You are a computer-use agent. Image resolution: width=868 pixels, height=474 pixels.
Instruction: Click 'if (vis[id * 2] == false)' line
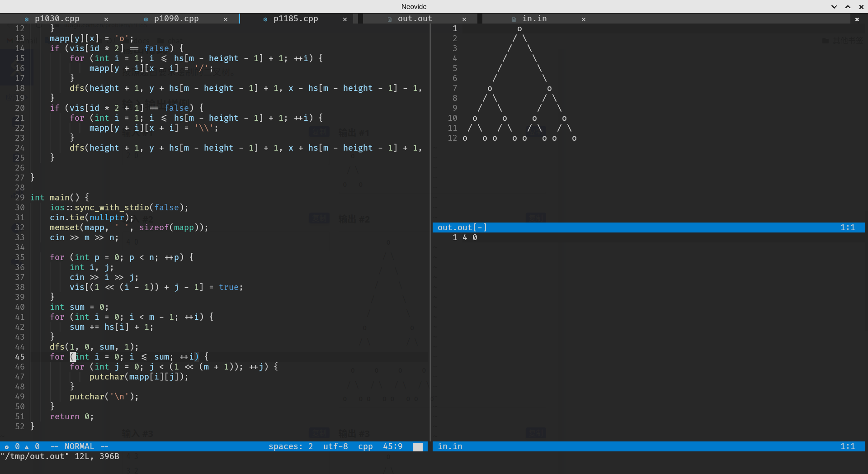tap(117, 48)
